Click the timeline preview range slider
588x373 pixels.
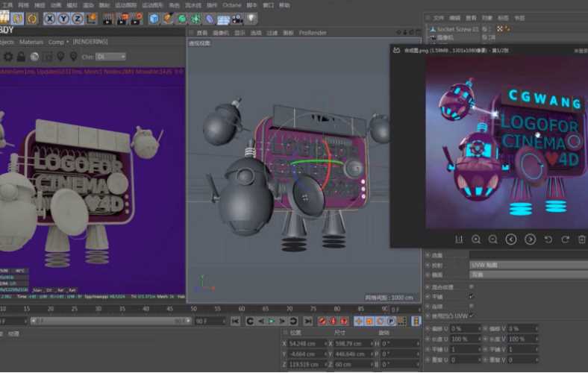[x=111, y=321]
